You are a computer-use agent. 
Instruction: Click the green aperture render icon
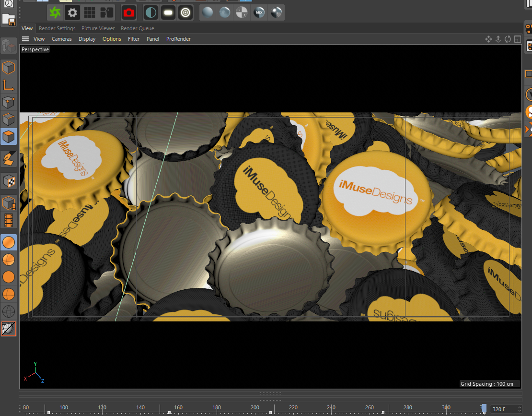pos(55,13)
